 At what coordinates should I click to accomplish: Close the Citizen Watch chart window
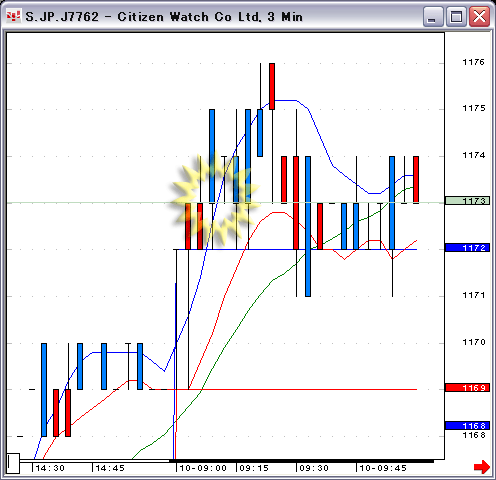pyautogui.click(x=479, y=16)
